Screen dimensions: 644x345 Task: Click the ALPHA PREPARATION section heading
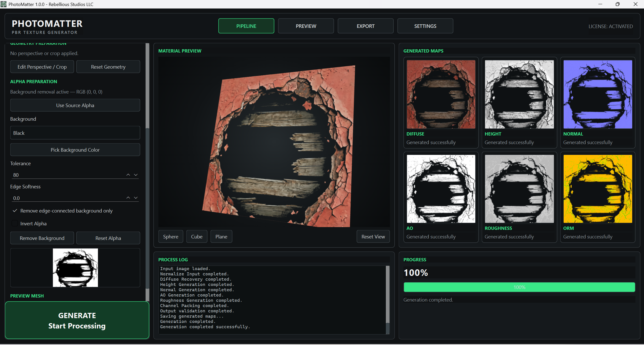coord(34,82)
